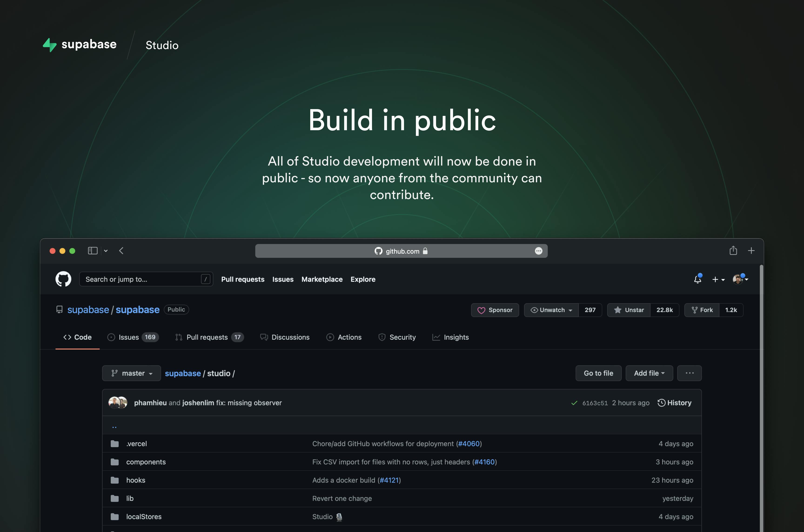
Task: Open the address bar page options ellipsis
Action: (x=539, y=251)
